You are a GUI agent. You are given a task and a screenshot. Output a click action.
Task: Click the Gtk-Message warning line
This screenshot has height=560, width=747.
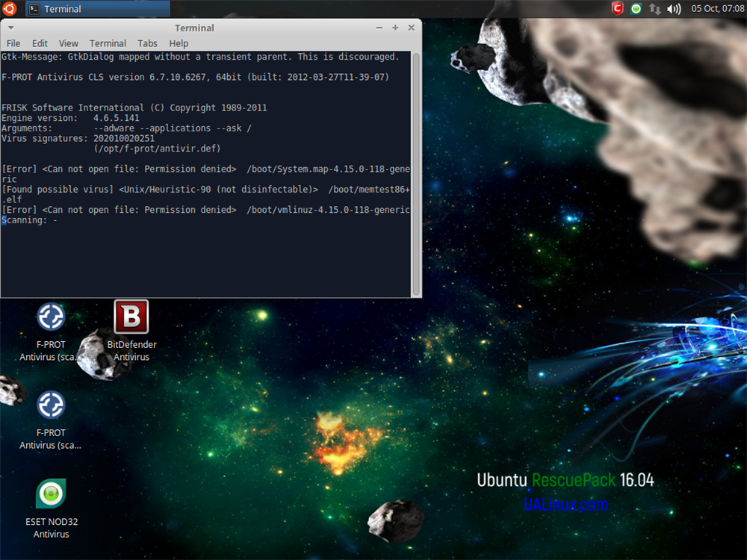point(199,57)
